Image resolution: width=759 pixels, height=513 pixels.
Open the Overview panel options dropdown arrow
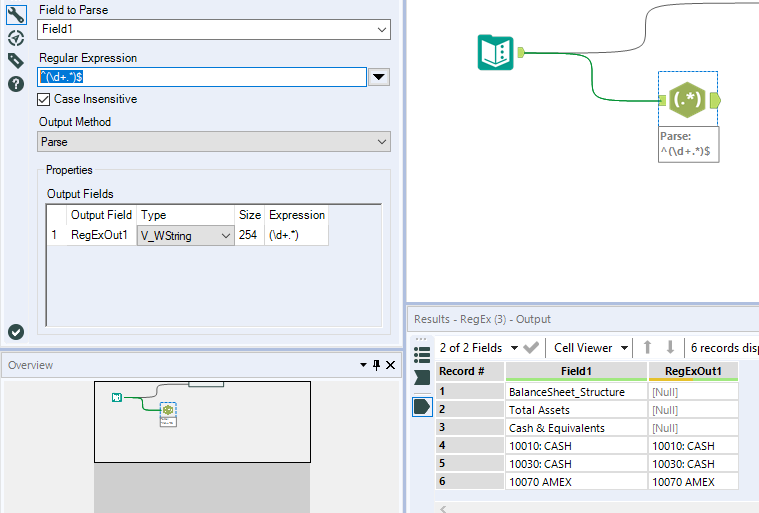tap(363, 365)
